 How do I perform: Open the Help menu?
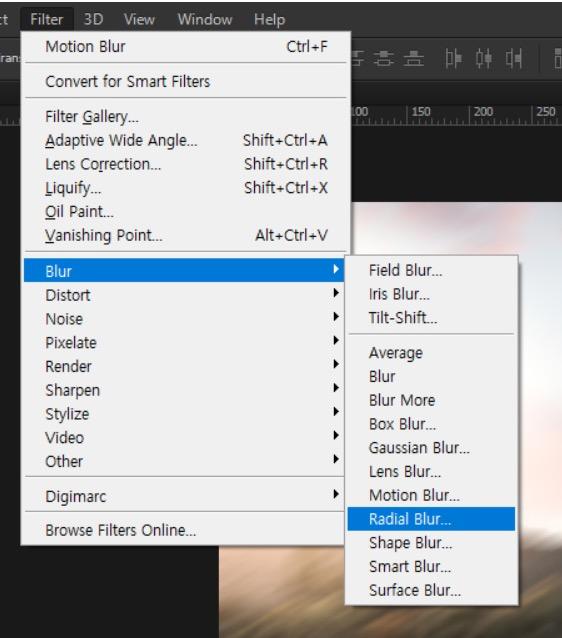pyautogui.click(x=269, y=19)
